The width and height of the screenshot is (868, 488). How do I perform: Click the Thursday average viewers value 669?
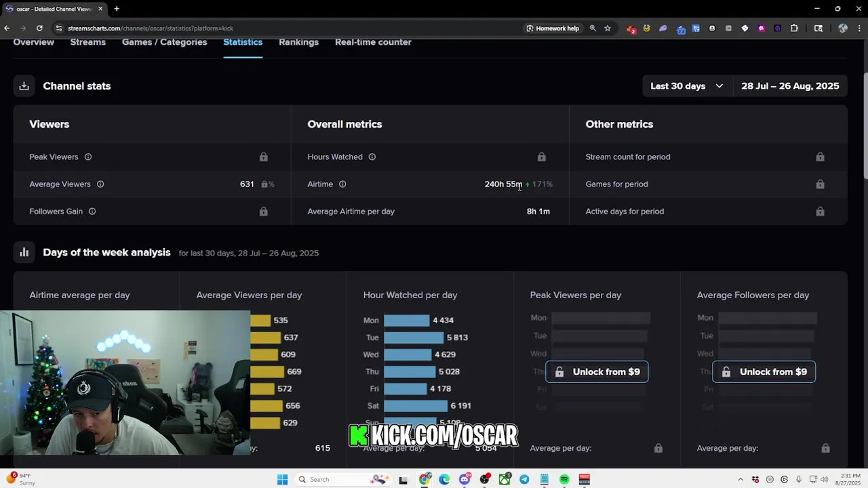pos(294,371)
